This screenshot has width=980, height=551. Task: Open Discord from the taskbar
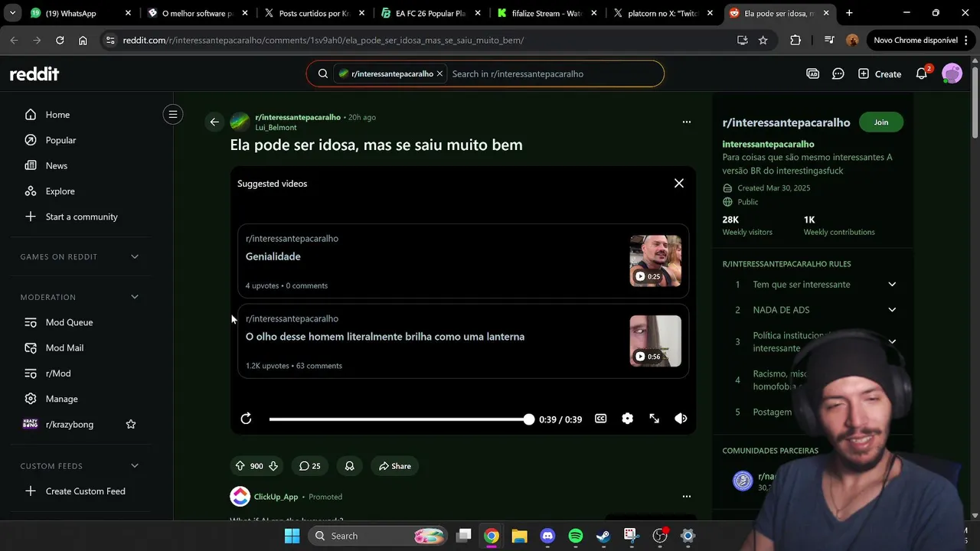pos(547,536)
